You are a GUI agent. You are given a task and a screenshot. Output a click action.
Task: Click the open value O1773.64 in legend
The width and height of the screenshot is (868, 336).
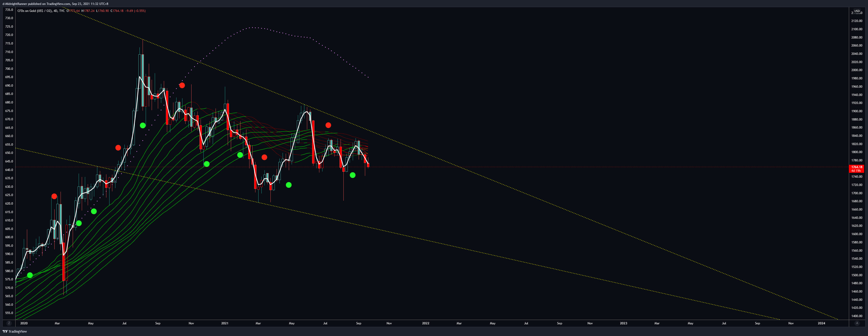73,11
